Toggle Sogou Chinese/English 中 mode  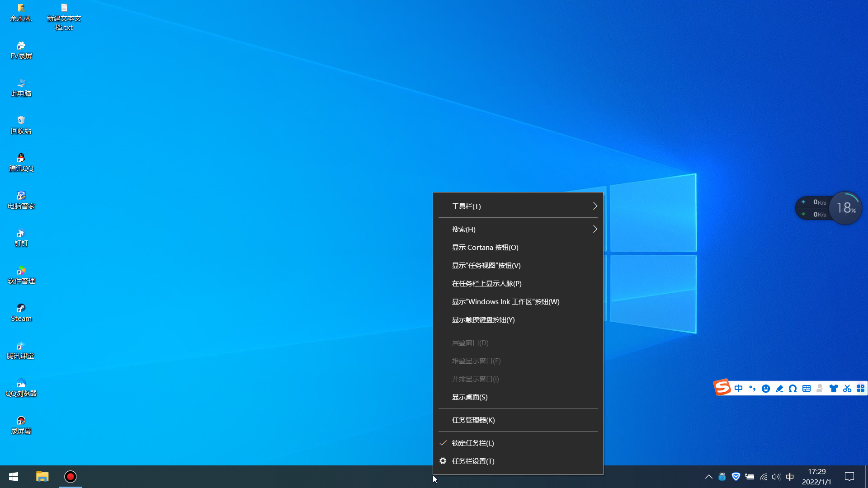738,389
